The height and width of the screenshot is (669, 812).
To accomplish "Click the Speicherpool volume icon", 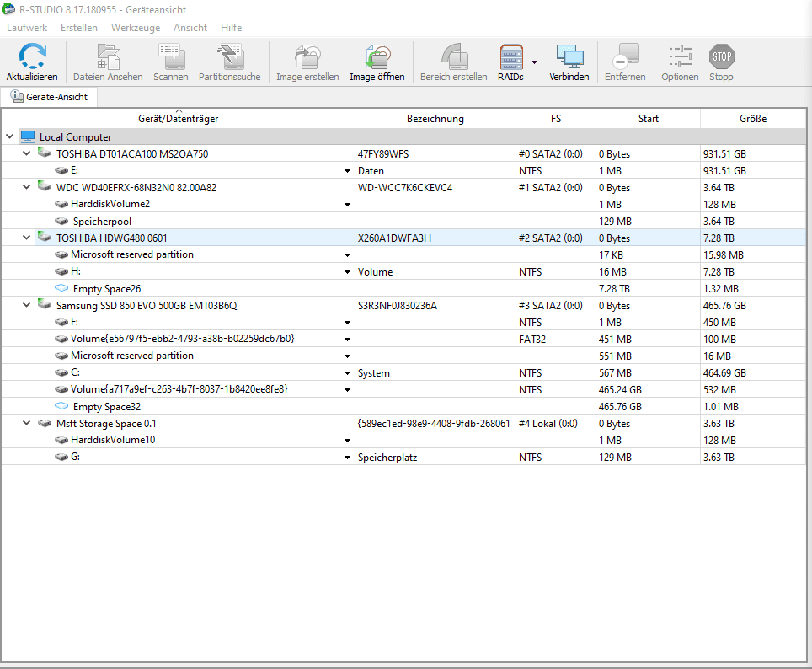I will 61,222.
